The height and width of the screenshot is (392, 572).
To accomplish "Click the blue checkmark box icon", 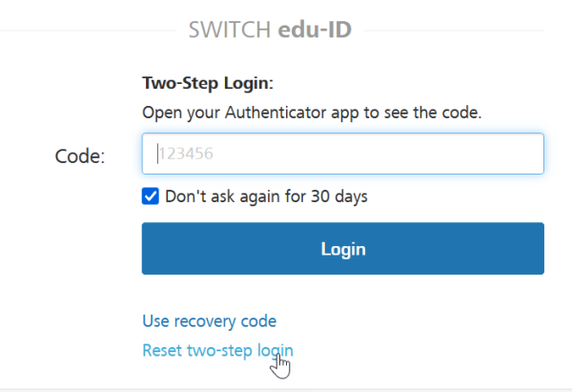I will pyautogui.click(x=151, y=196).
